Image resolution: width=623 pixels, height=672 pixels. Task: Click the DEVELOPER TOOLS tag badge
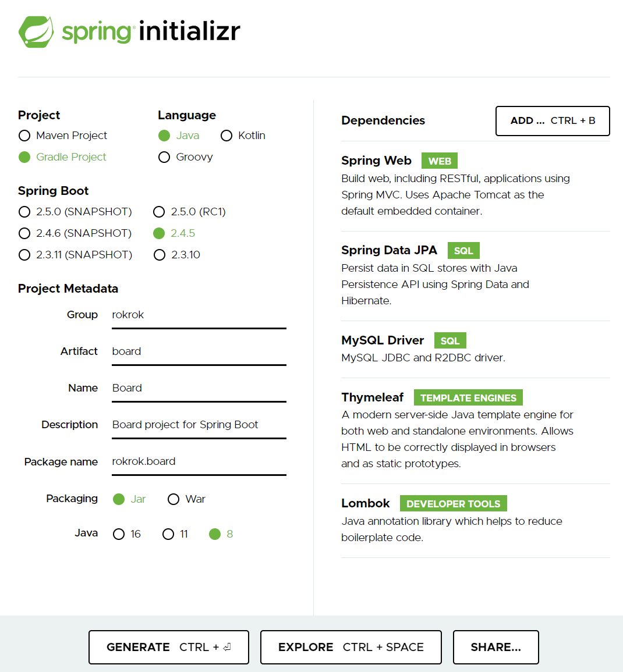pyautogui.click(x=453, y=504)
